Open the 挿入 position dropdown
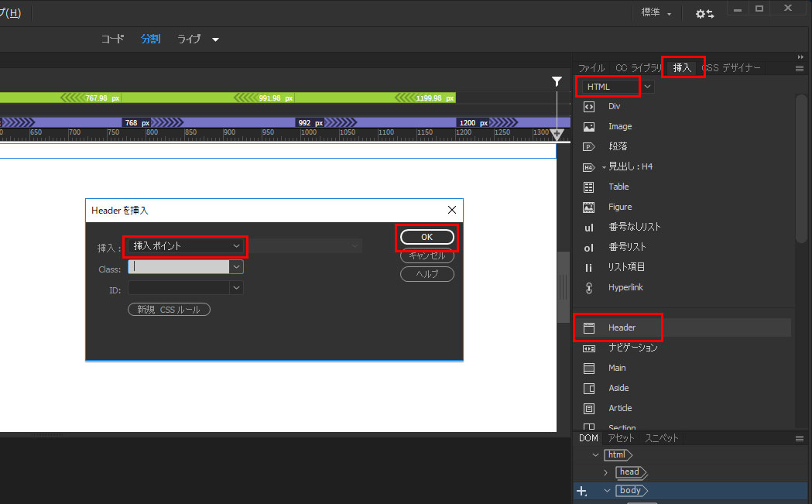 point(236,246)
